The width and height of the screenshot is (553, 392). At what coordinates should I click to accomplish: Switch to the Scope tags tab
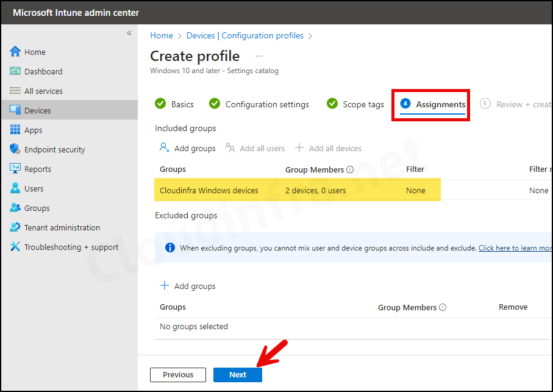click(x=362, y=104)
